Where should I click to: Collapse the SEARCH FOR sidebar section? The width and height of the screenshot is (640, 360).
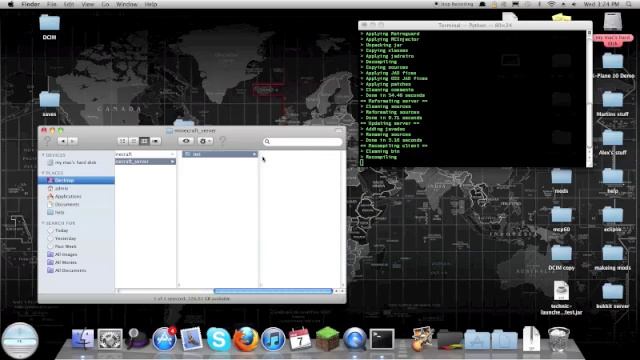click(43, 223)
